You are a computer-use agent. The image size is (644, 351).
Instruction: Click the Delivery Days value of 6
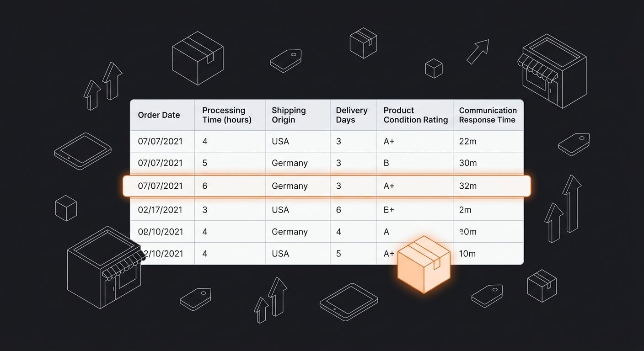click(x=338, y=210)
